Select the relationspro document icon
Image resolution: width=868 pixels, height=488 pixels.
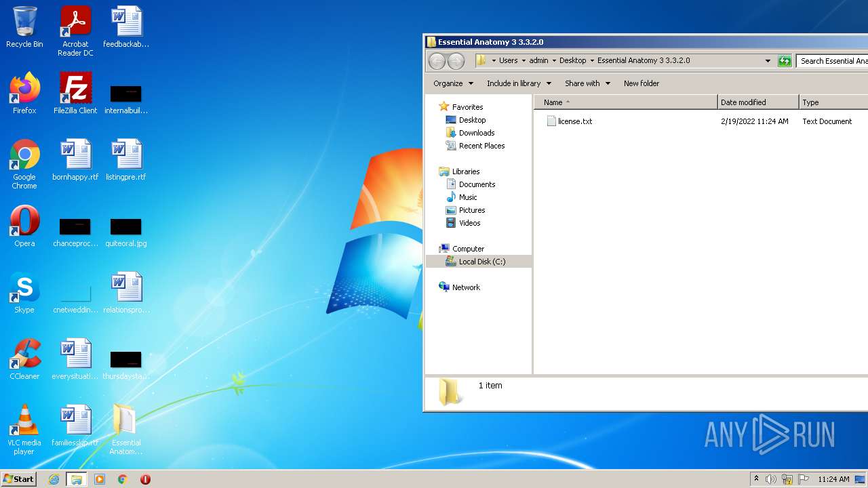(126, 293)
